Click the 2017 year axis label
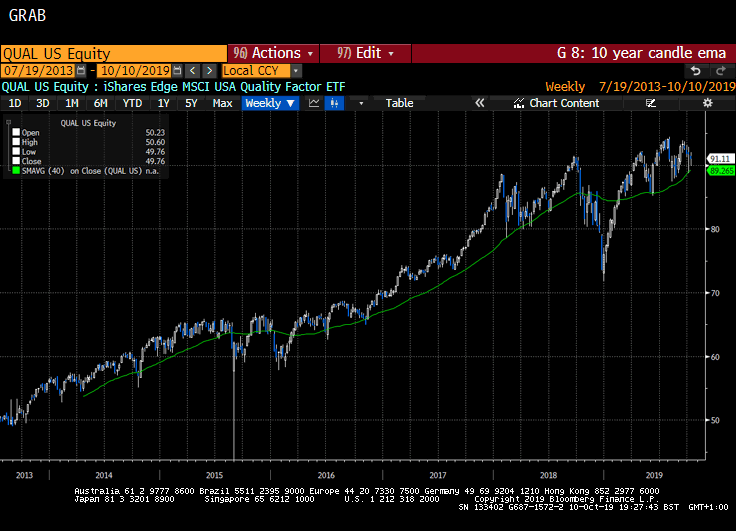This screenshot has width=736, height=531. pos(438,475)
